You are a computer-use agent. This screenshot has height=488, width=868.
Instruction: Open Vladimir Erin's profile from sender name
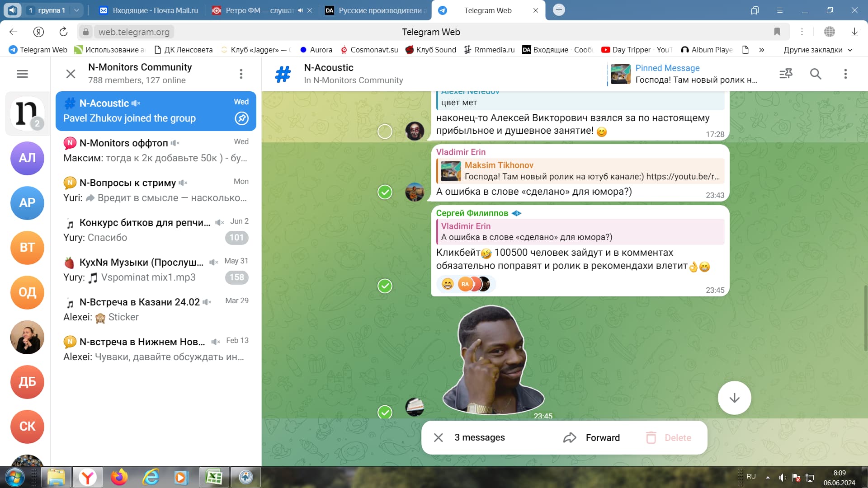[x=461, y=152]
